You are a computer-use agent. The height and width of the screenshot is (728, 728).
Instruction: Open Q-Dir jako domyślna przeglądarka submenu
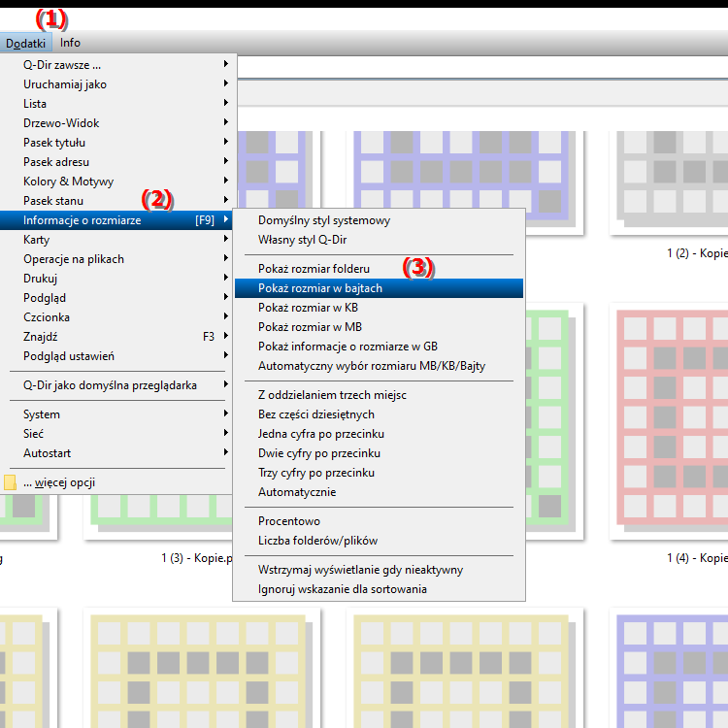pos(110,385)
